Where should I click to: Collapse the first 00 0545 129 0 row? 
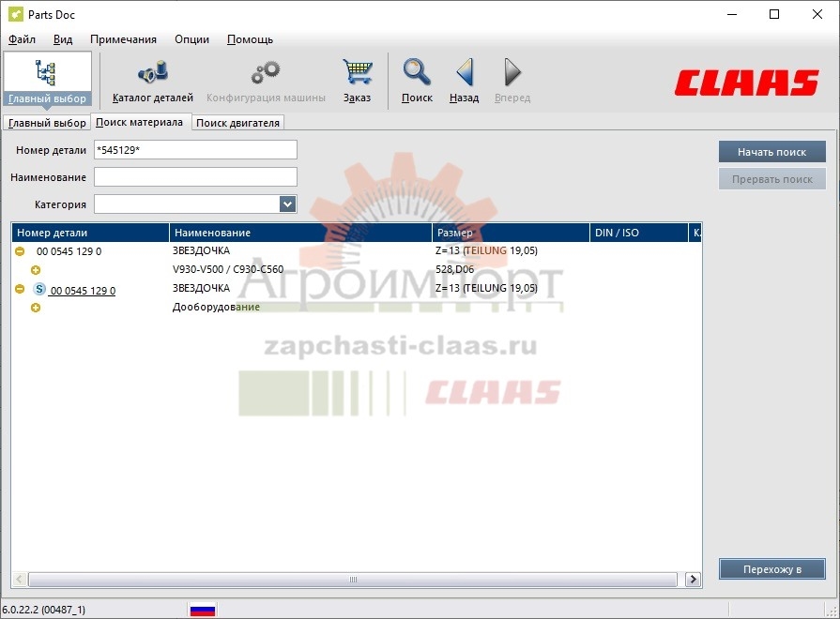click(20, 251)
